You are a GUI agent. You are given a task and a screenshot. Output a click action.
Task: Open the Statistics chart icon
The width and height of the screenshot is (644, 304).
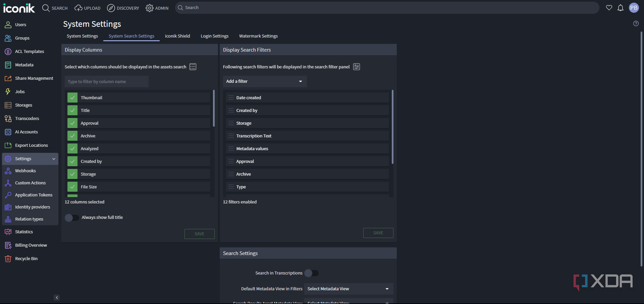(8, 232)
